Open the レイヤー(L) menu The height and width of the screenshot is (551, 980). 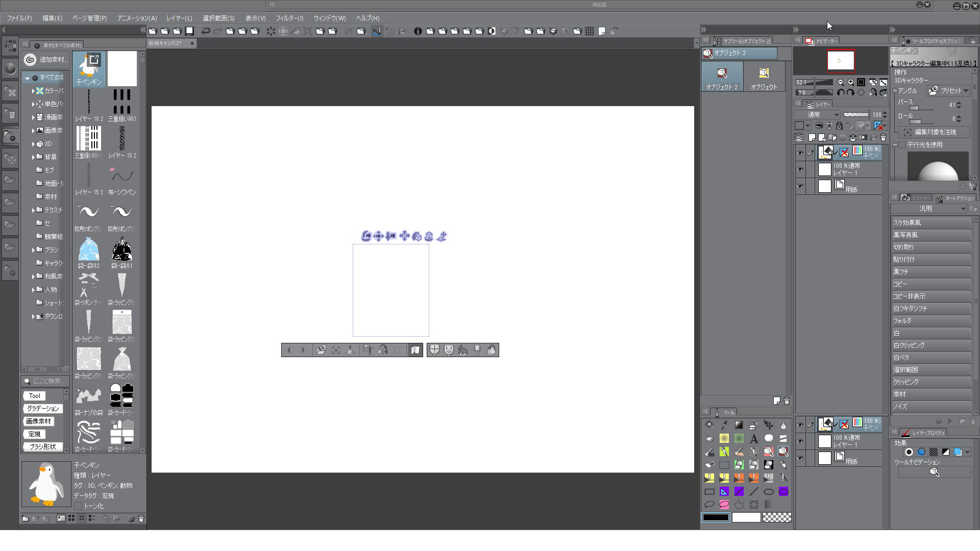[x=179, y=18]
